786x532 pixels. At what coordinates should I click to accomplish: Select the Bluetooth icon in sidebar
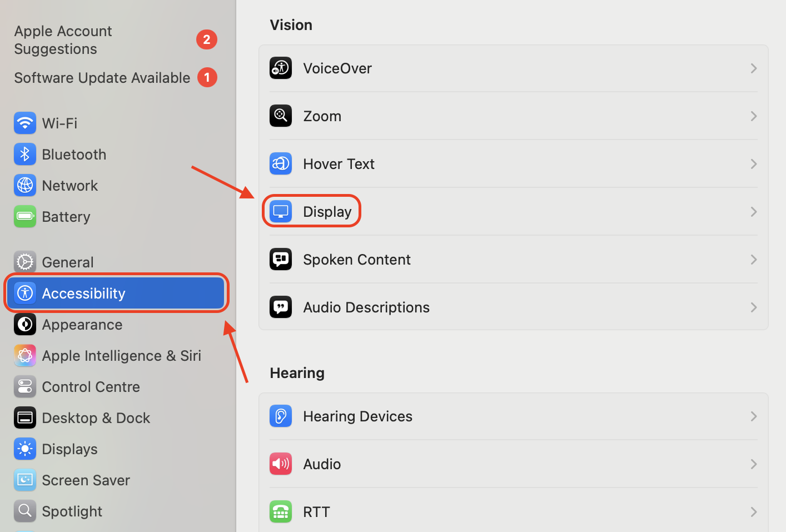(24, 154)
